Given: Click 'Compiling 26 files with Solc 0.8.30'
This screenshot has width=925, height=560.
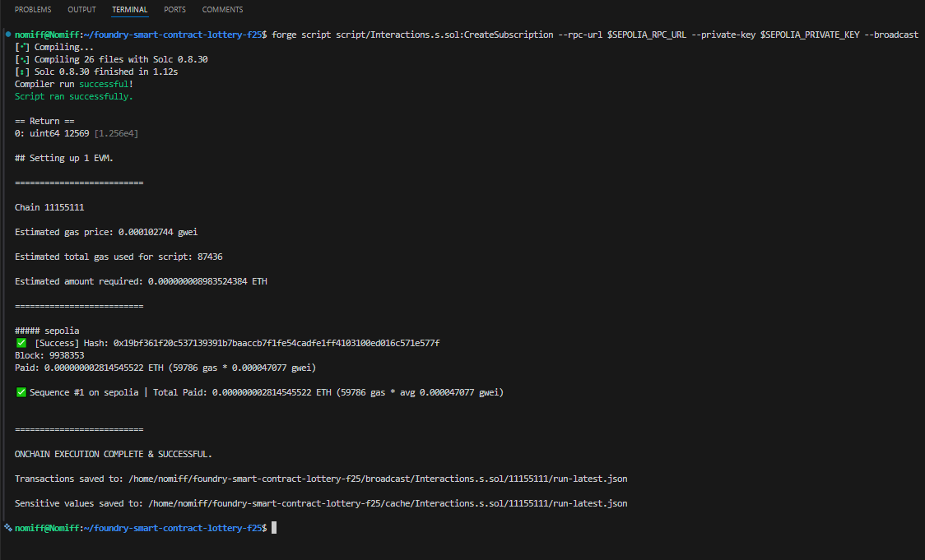Looking at the screenshot, I should (121, 59).
